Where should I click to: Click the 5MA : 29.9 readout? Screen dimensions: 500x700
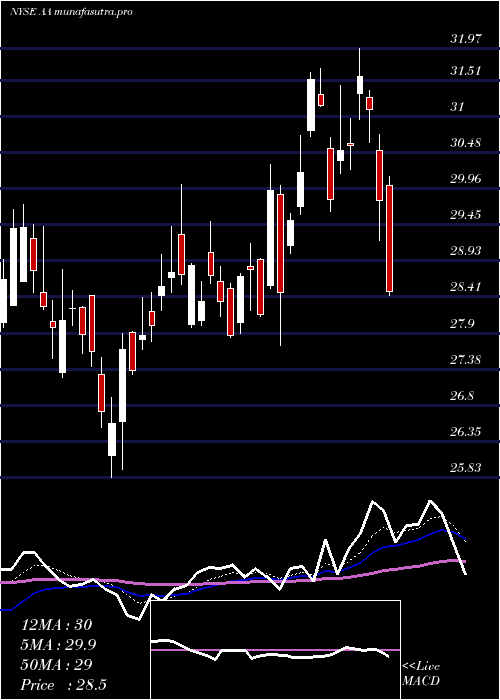(59, 645)
